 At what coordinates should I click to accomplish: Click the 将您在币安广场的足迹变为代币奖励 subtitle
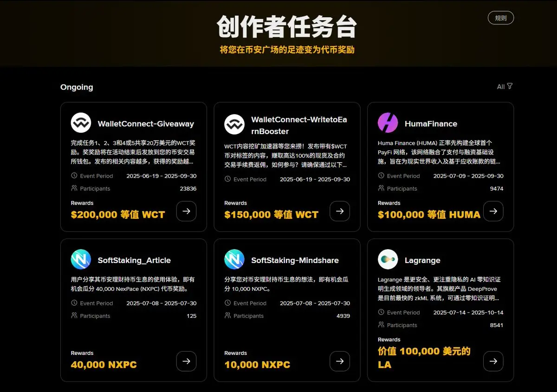287,49
